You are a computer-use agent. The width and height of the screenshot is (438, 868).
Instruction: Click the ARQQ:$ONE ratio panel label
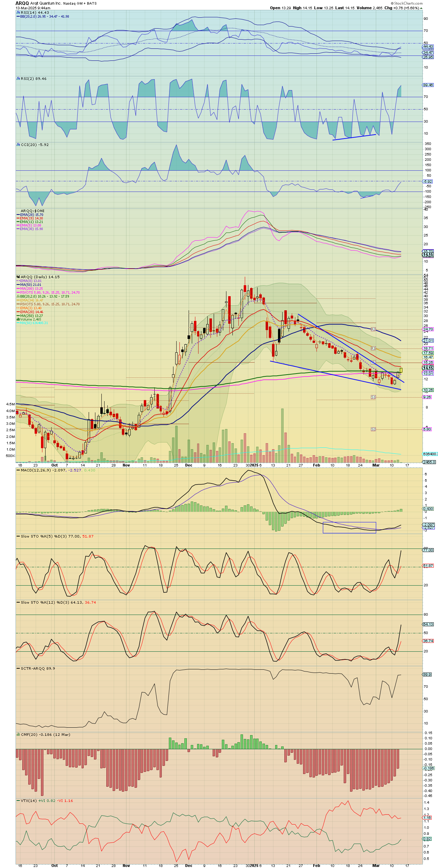32,211
